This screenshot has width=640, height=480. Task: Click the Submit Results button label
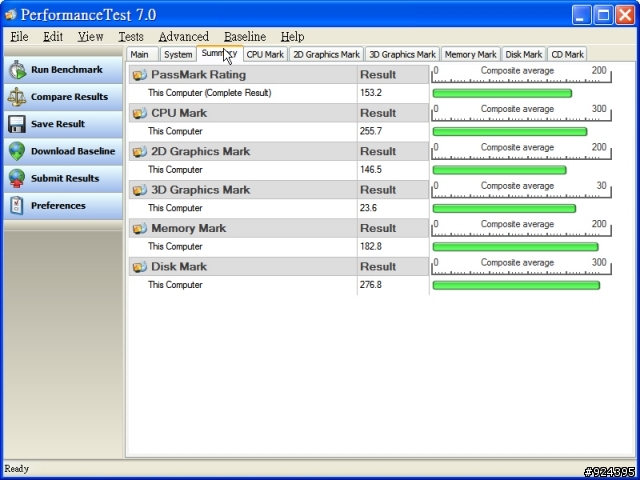pyautogui.click(x=65, y=178)
